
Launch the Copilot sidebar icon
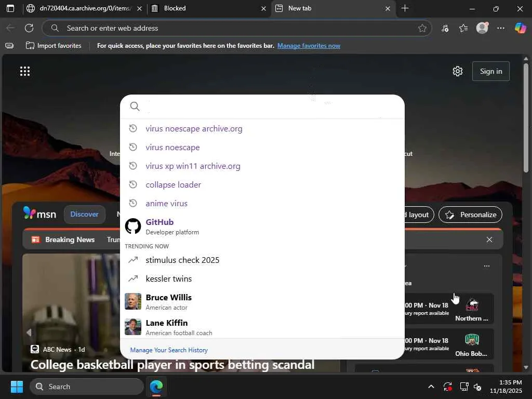520,28
